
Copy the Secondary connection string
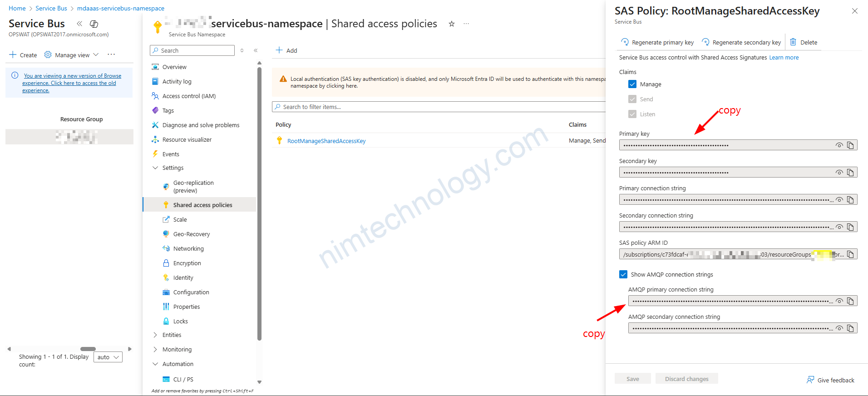tap(850, 227)
